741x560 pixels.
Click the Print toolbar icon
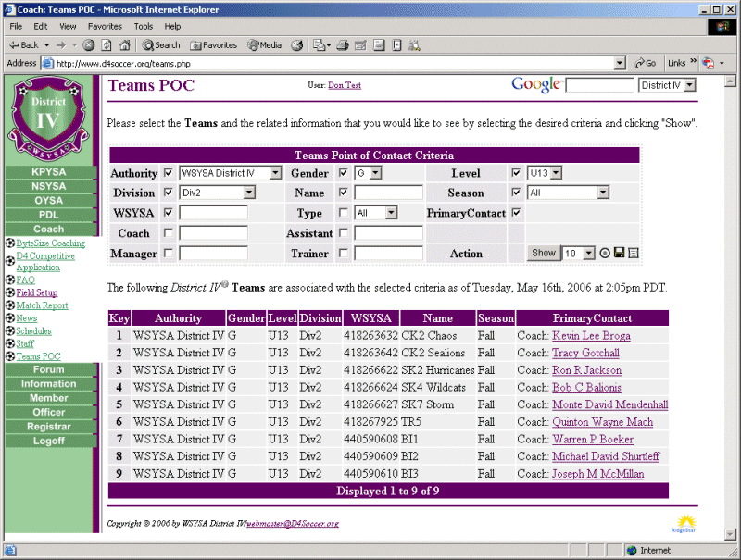pyautogui.click(x=342, y=44)
